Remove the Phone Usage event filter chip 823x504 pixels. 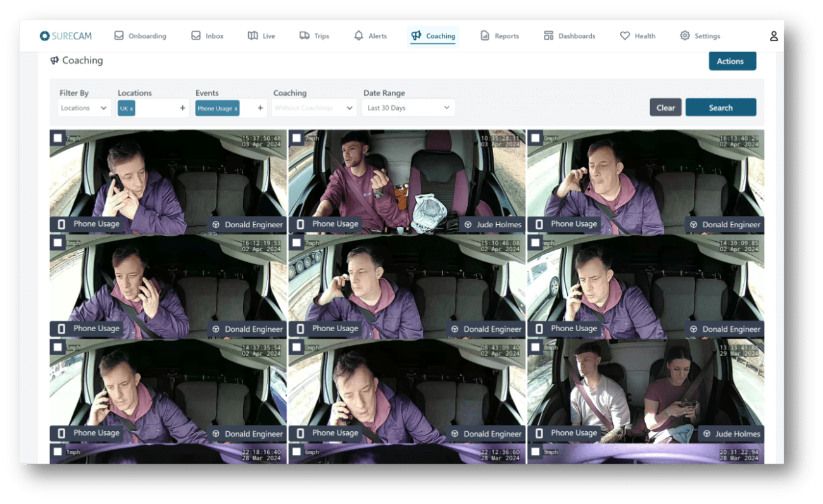click(236, 109)
